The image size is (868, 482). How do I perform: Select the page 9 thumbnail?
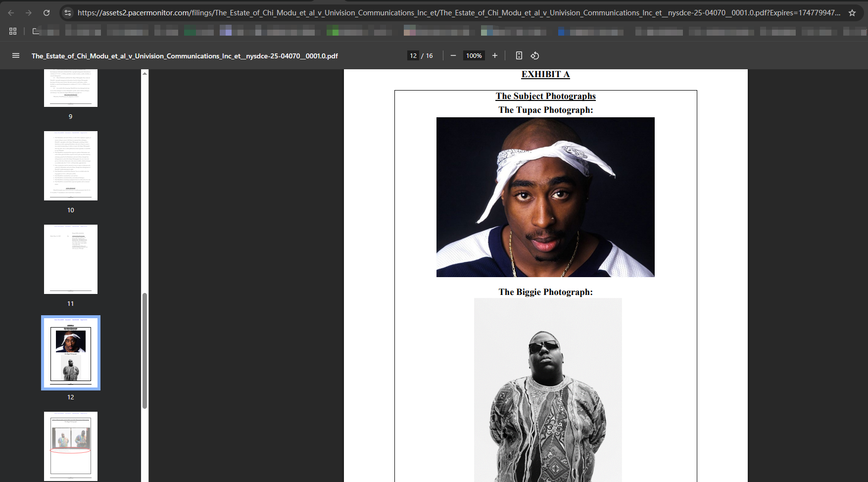click(x=71, y=88)
